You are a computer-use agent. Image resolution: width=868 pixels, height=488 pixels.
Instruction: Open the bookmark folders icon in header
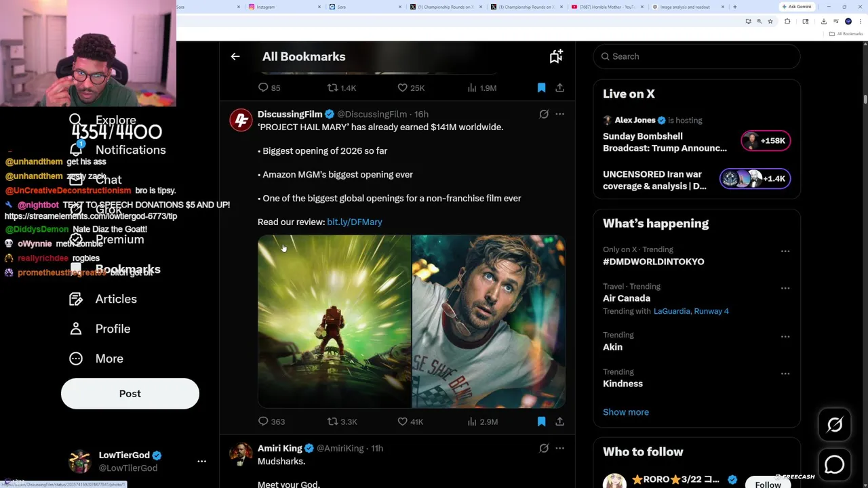click(x=556, y=57)
